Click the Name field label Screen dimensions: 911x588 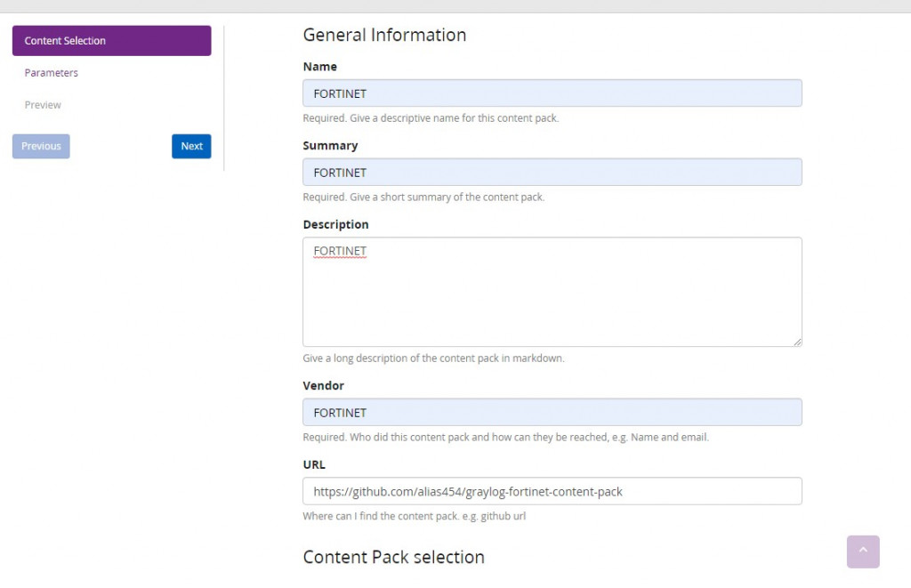pyautogui.click(x=319, y=67)
